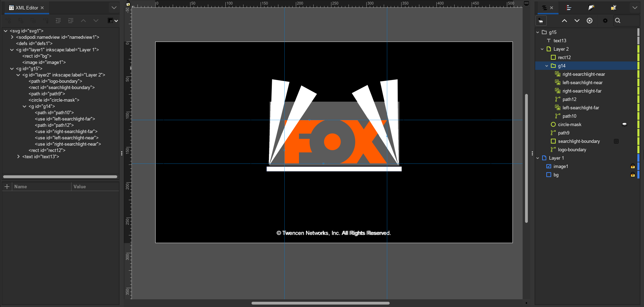The image size is (644, 307).
Task: Select the searchlight-boundary node in XML tree
Action: (62, 88)
